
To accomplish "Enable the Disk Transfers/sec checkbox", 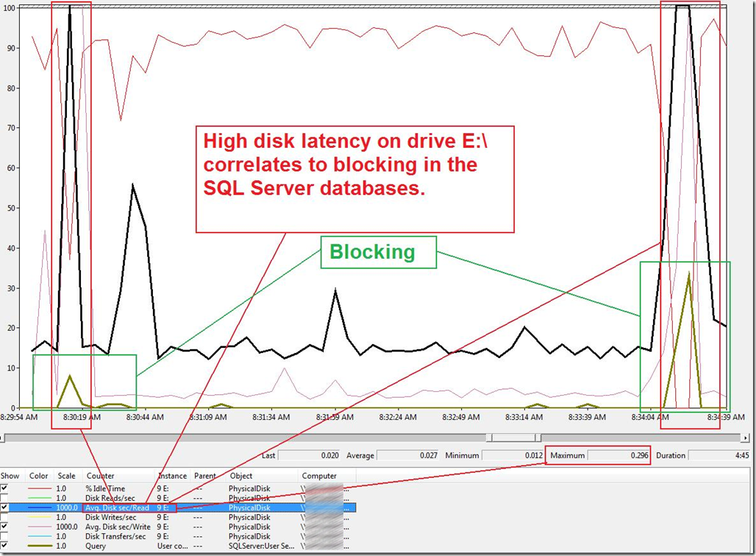I will pyautogui.click(x=4, y=536).
